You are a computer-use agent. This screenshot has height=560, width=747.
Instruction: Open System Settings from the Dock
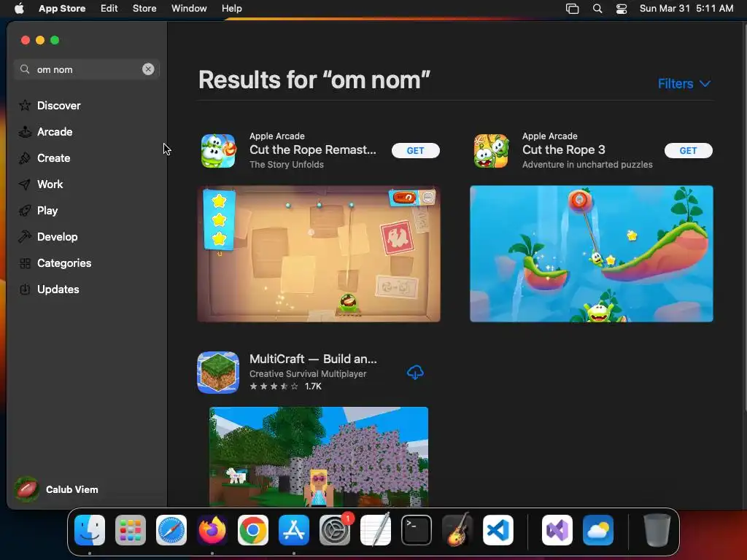pyautogui.click(x=335, y=530)
